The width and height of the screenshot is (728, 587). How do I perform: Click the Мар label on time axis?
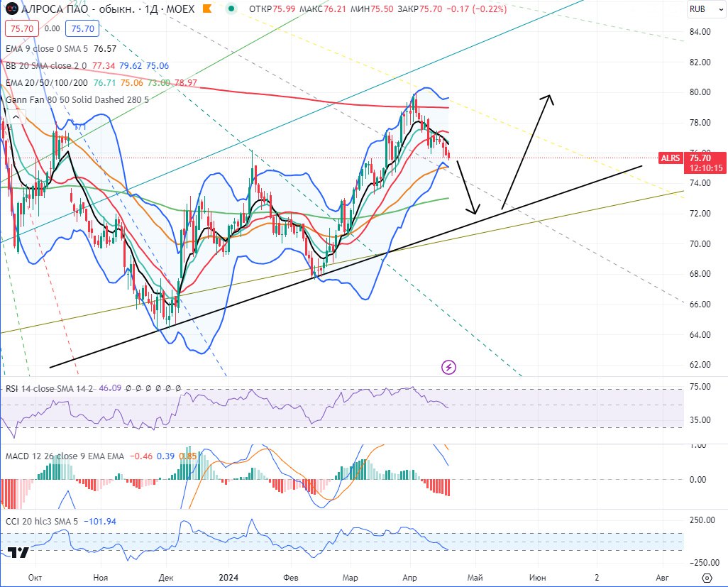pyautogui.click(x=350, y=578)
